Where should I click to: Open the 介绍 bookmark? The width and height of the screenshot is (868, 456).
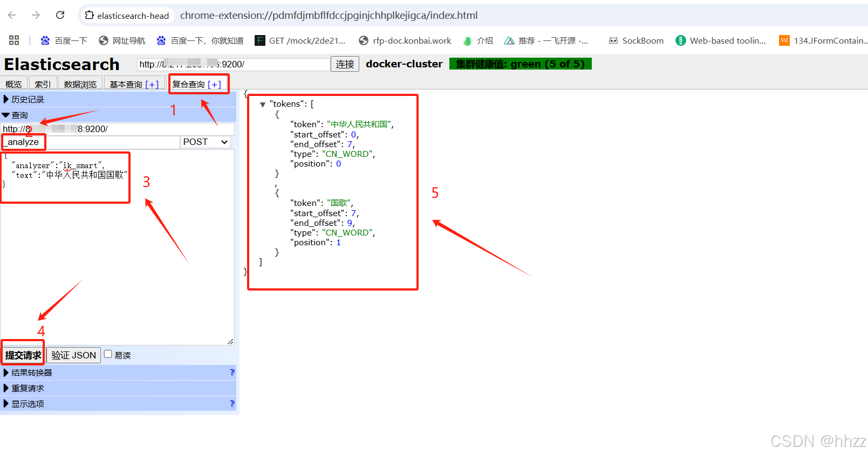point(478,40)
